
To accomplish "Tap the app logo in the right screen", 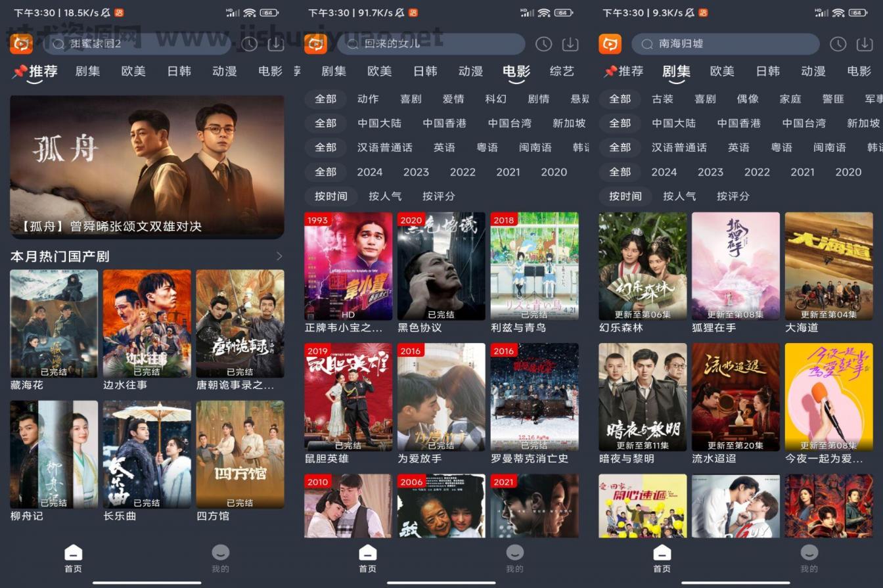I will (610, 44).
